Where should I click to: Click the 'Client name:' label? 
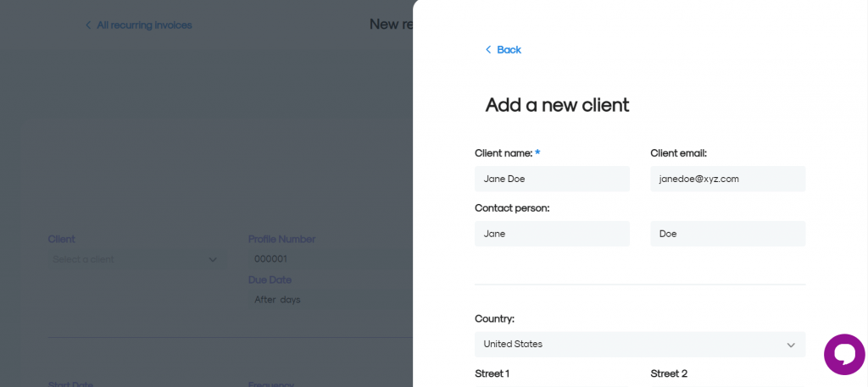pos(504,153)
